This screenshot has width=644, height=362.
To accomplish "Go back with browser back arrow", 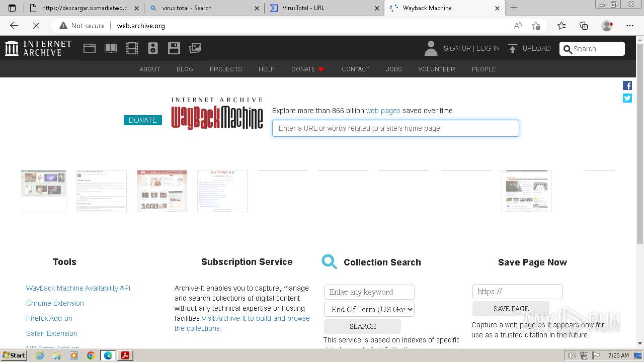I will (x=14, y=26).
